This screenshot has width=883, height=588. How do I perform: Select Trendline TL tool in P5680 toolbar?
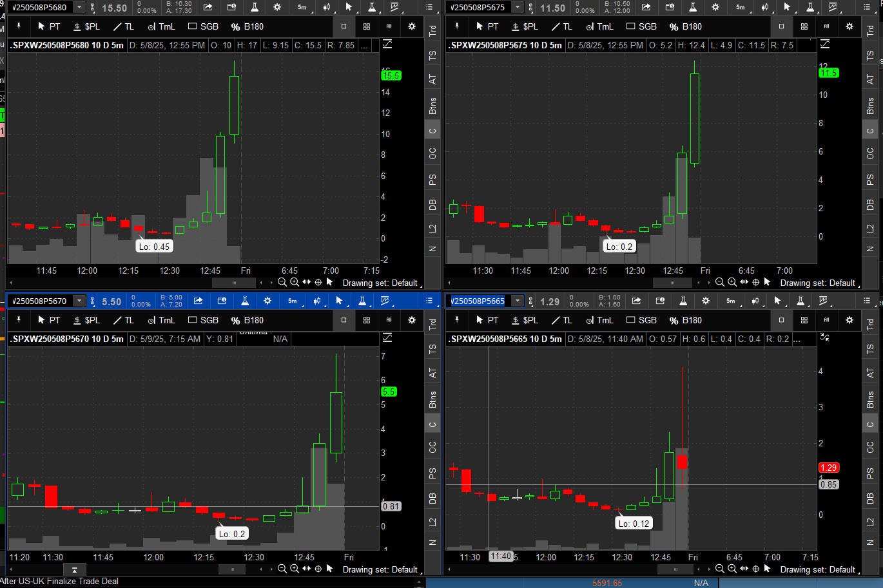tap(123, 26)
